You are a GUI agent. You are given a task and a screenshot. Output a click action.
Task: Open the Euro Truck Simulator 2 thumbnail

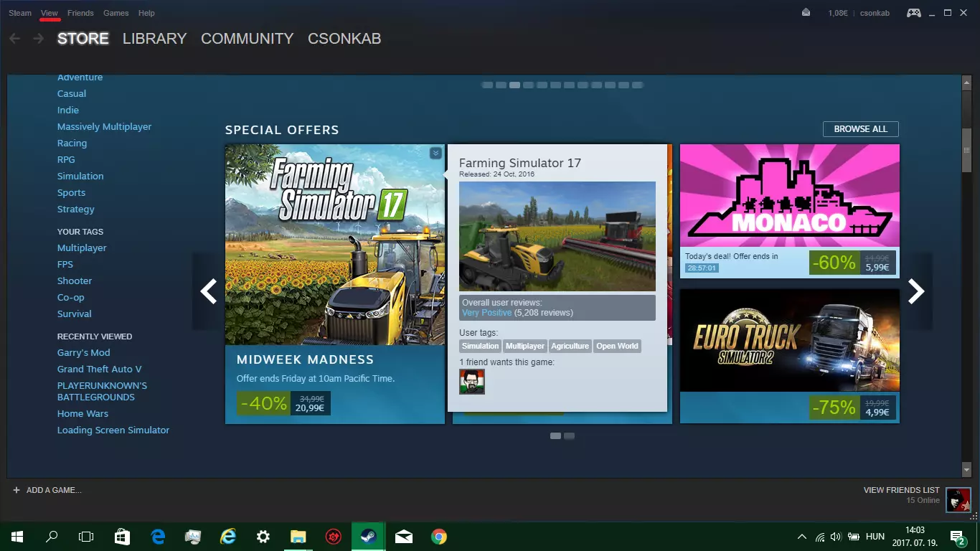790,340
